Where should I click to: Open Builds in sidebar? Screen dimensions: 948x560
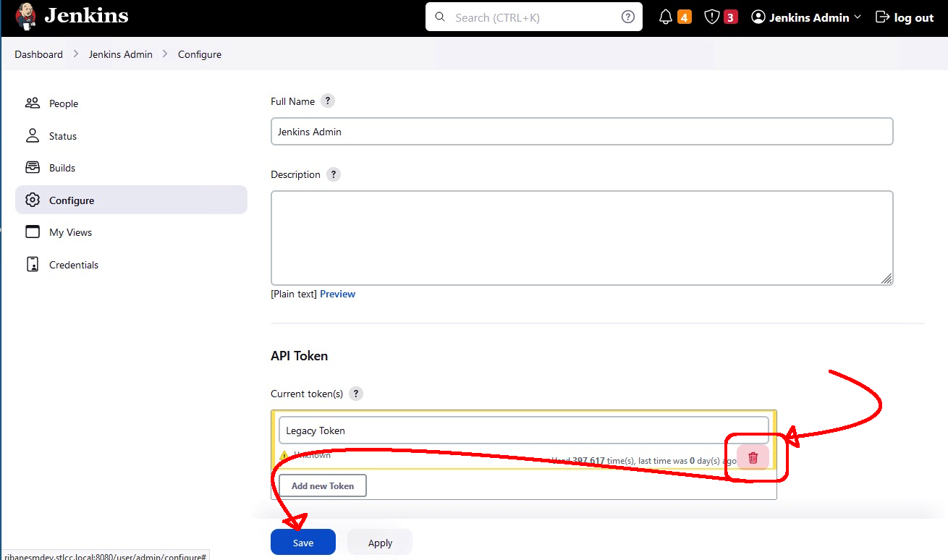[131, 168]
